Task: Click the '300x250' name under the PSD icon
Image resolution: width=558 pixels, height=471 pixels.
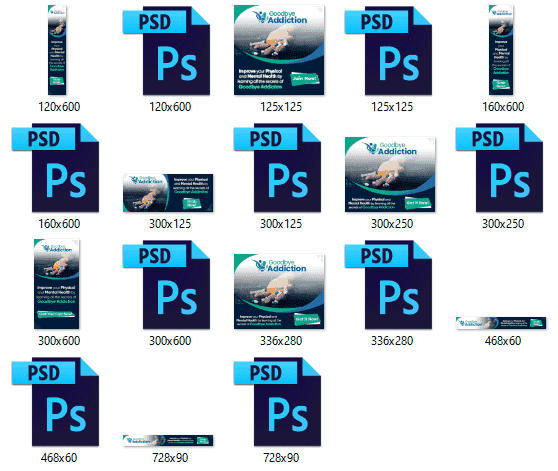Action: [x=503, y=224]
